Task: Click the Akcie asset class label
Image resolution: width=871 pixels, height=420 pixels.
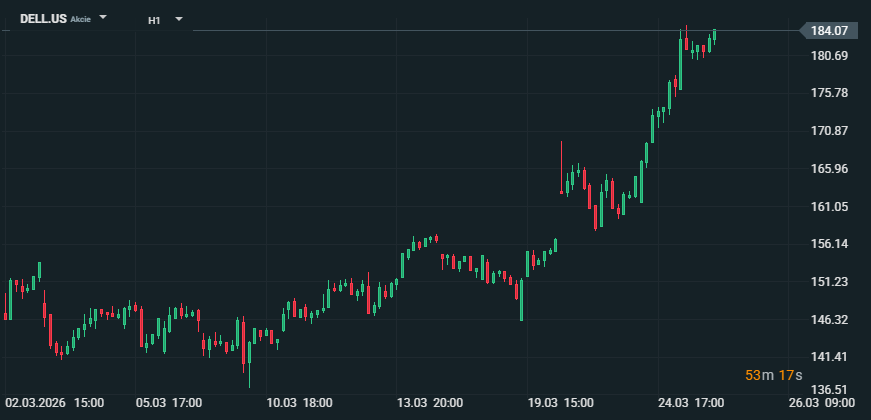Action: pos(81,20)
